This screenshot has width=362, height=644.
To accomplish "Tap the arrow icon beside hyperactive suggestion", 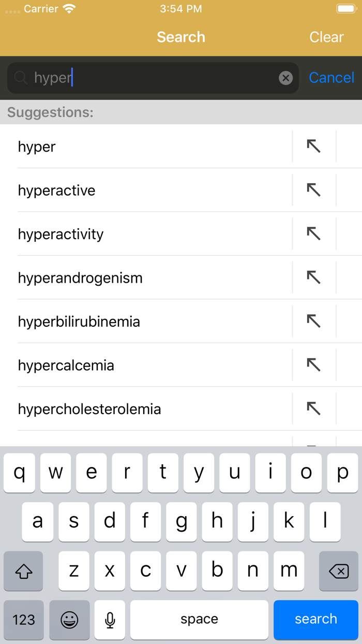I will tap(313, 190).
